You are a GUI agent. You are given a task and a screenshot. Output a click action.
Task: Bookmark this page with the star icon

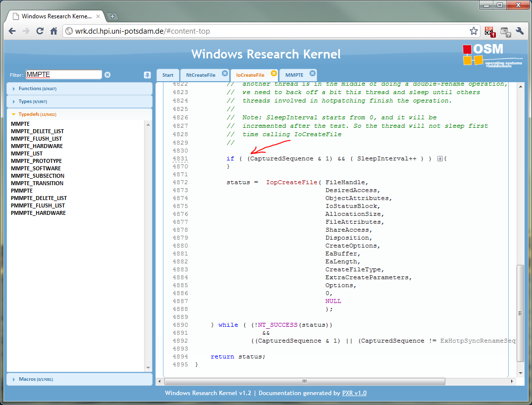pos(474,31)
